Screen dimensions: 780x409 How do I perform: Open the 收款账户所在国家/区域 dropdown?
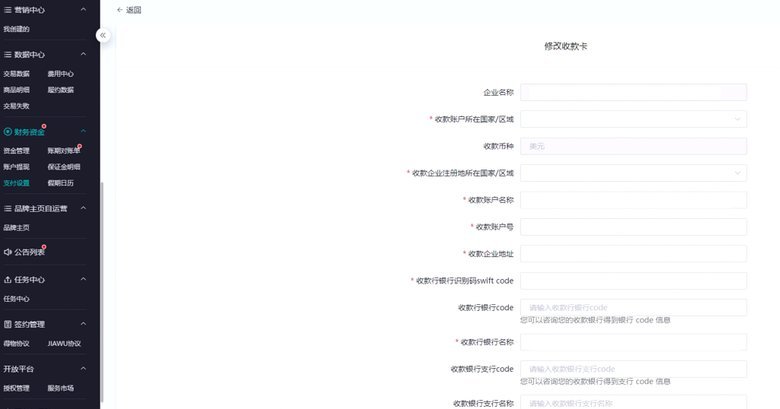(x=633, y=119)
